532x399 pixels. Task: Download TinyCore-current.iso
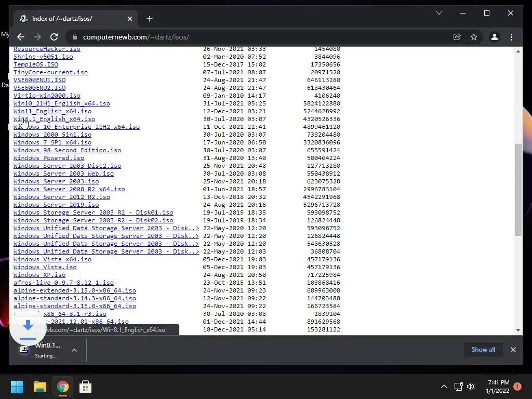click(50, 72)
